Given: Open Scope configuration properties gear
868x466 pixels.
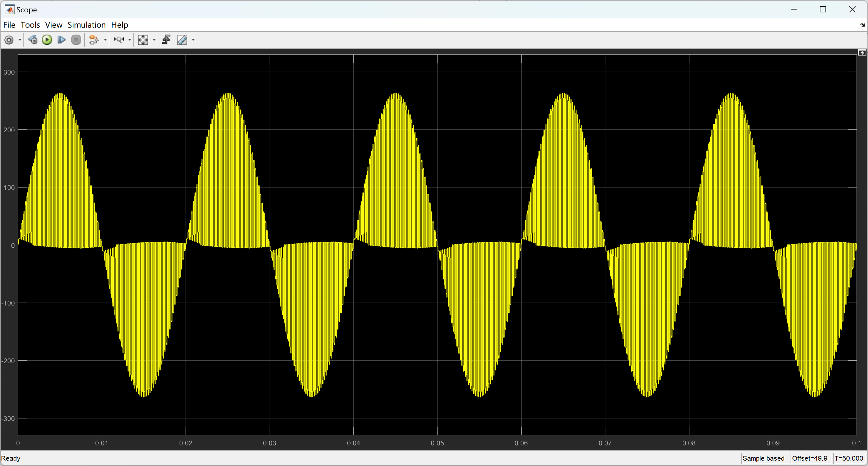Looking at the screenshot, I should (9, 40).
